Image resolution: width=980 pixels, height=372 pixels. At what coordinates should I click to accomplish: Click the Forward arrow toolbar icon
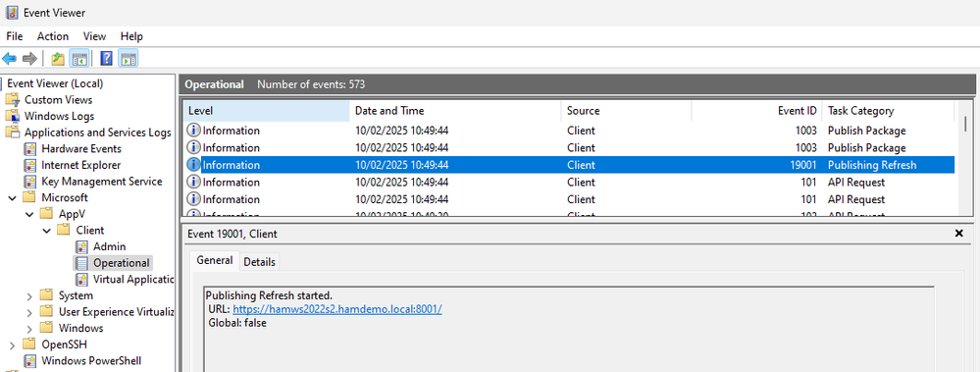tap(29, 59)
